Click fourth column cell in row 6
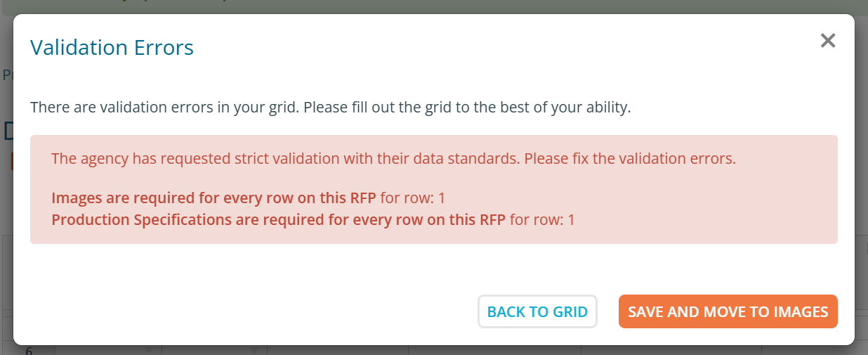Screen dimensions: 868x355 pyautogui.click(x=494, y=350)
